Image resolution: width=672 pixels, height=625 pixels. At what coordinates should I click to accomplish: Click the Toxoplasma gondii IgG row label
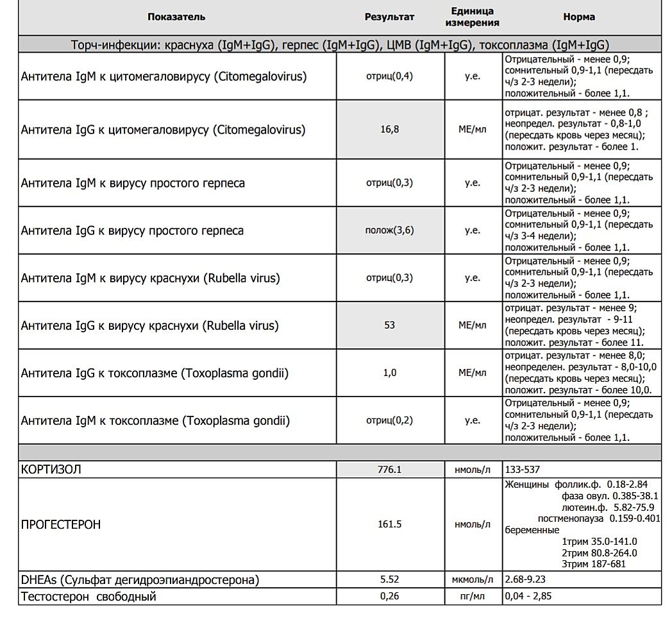[155, 373]
